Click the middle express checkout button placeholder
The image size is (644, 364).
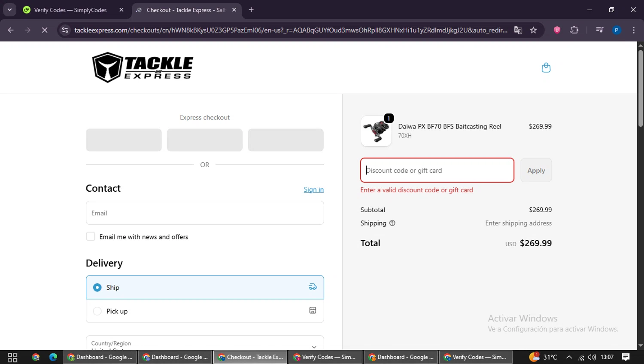coord(205,140)
